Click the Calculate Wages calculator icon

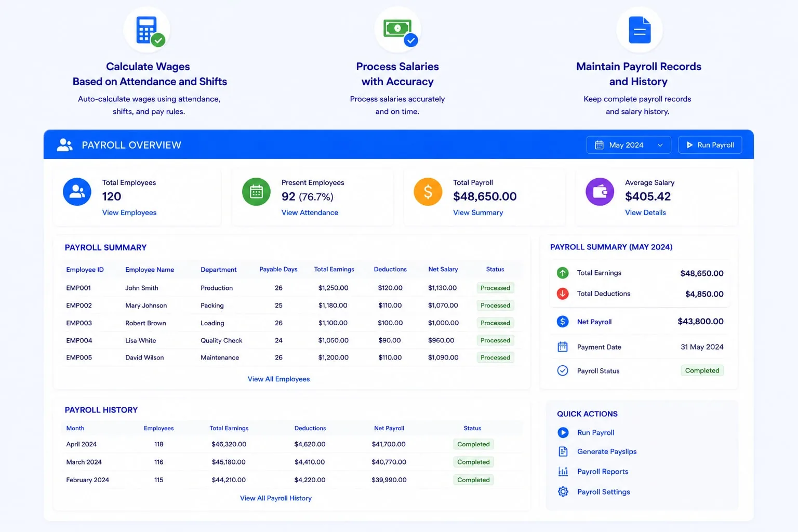pyautogui.click(x=147, y=30)
